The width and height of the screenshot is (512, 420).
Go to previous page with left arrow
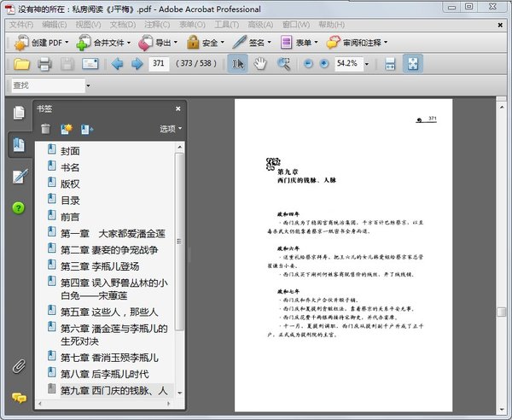(x=117, y=64)
